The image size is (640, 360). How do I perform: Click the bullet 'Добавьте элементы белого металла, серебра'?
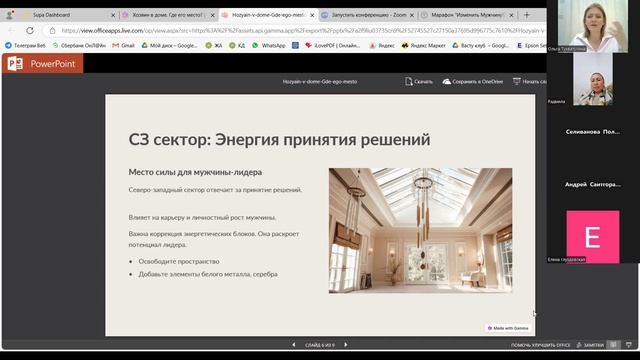click(x=208, y=274)
